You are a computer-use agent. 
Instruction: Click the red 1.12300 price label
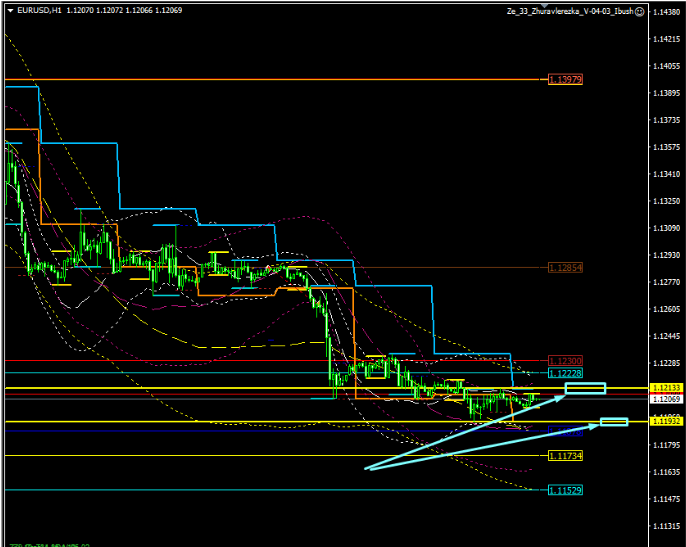coord(565,360)
